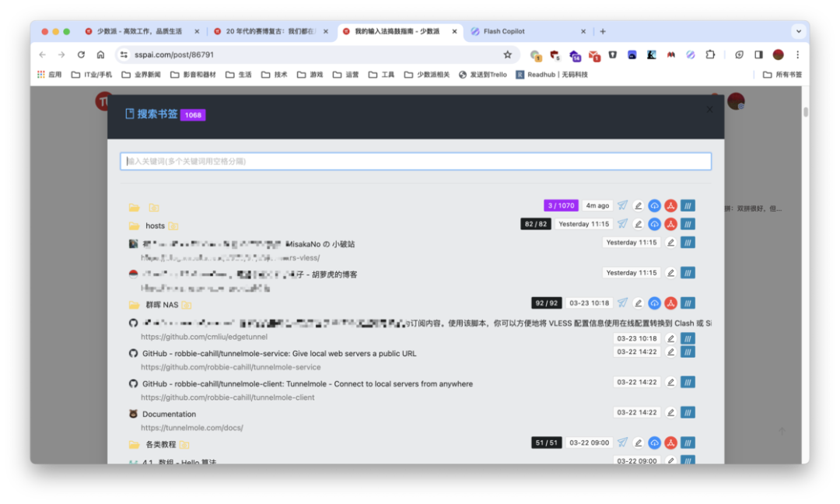Click the 1068 bookmark count badge
The width and height of the screenshot is (840, 504).
tap(193, 115)
